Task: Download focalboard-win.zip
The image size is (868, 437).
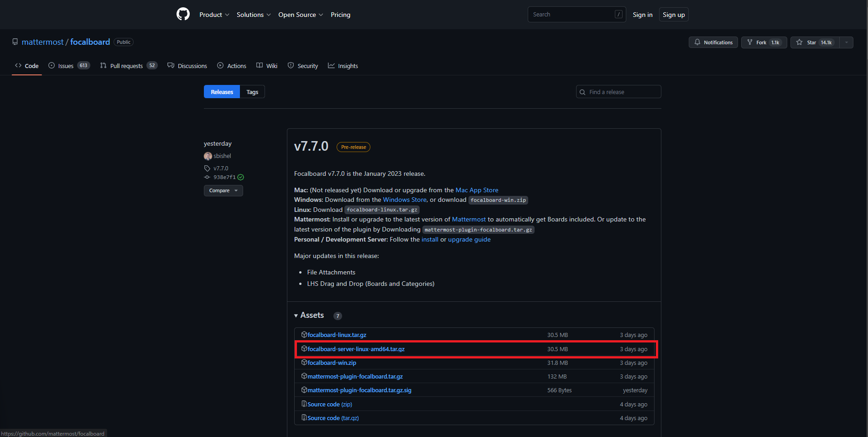Action: pos(332,363)
